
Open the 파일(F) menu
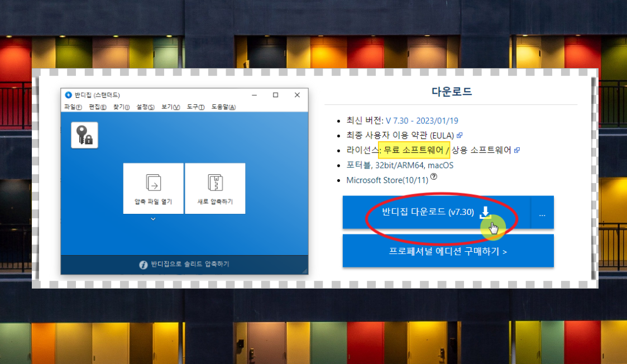73,107
